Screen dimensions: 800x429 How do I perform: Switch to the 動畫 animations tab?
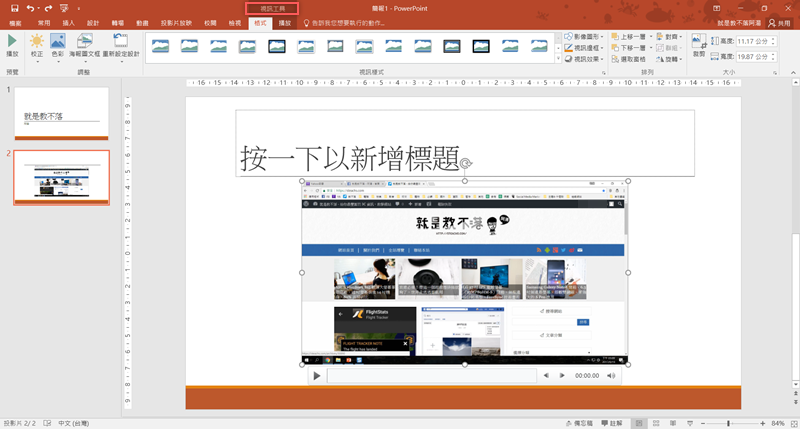[x=142, y=23]
